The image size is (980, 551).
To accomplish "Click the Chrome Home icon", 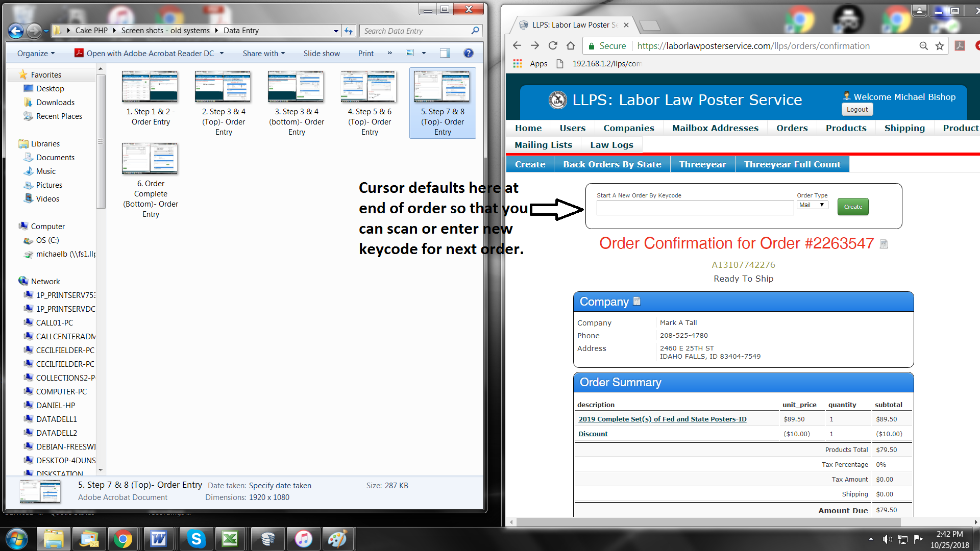I will (x=571, y=46).
